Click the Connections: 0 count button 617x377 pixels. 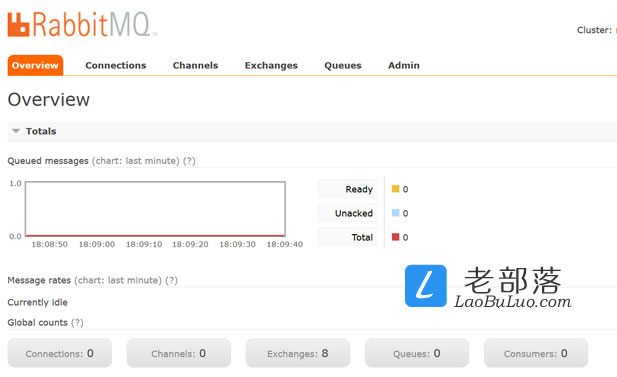click(x=60, y=353)
